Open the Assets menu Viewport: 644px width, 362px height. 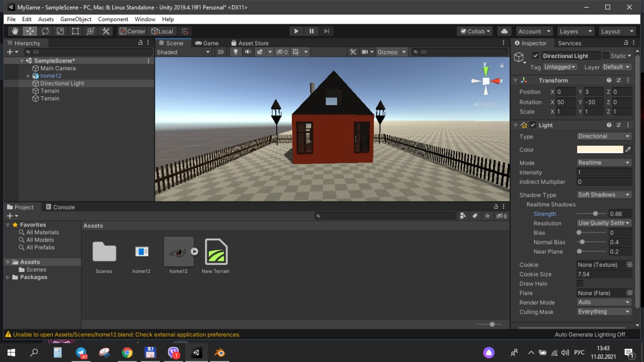46,19
